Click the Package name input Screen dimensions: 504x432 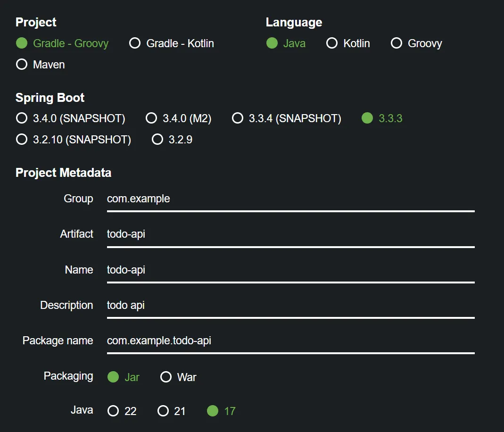(290, 341)
